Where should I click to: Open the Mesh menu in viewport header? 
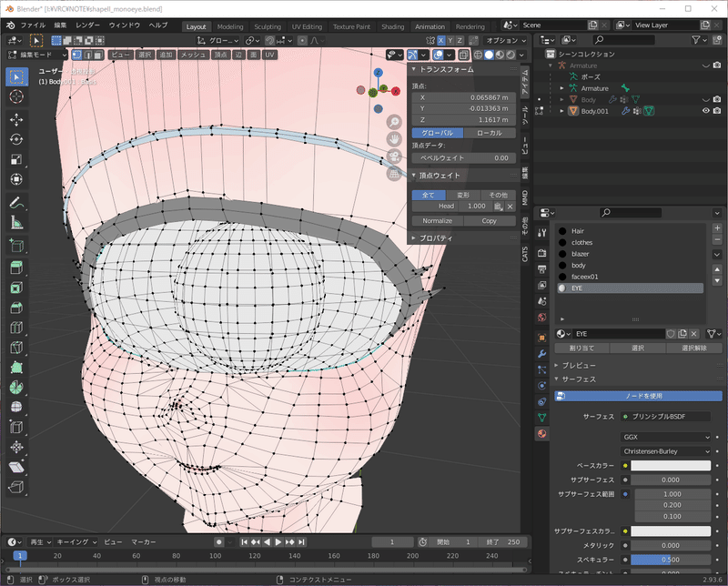click(x=193, y=55)
